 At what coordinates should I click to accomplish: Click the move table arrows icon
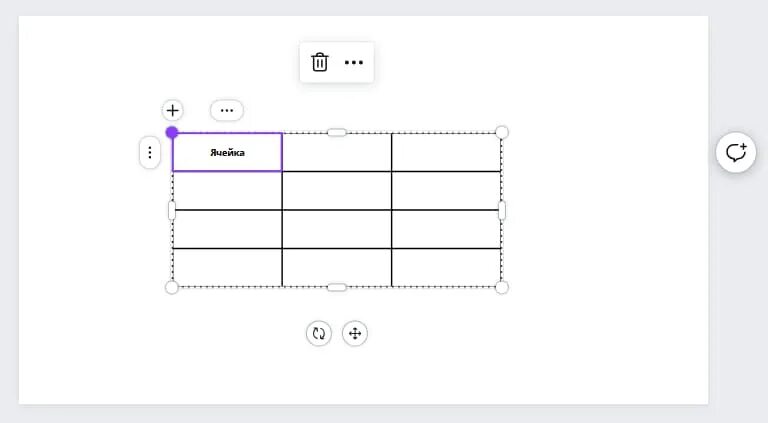pos(355,333)
